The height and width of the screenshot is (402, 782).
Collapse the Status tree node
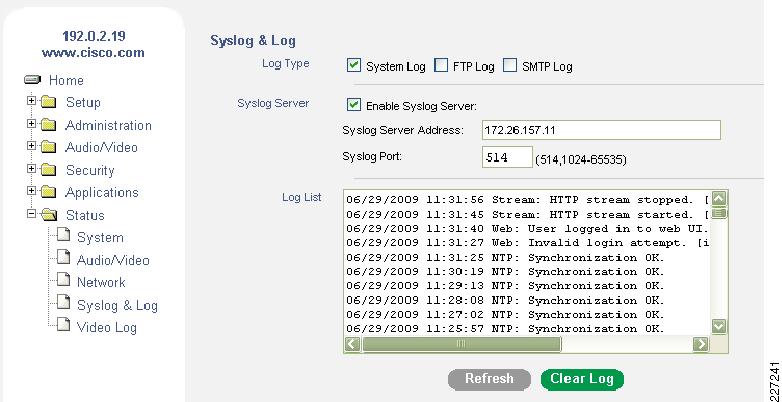pyautogui.click(x=31, y=213)
